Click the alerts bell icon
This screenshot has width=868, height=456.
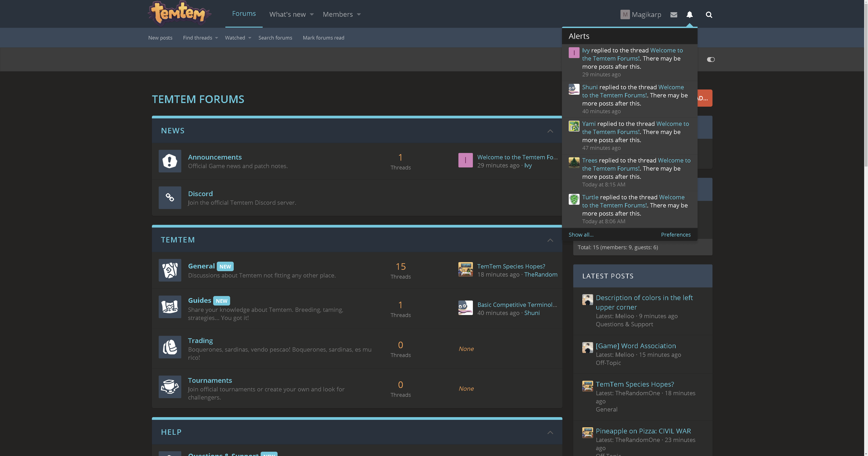point(689,14)
